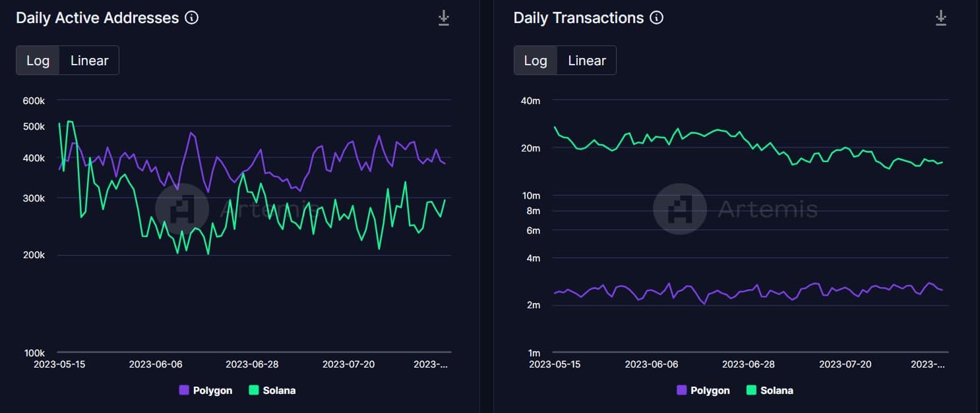Click purple Polygon swatch under Daily Transactions
The image size is (980, 413).
point(681,390)
